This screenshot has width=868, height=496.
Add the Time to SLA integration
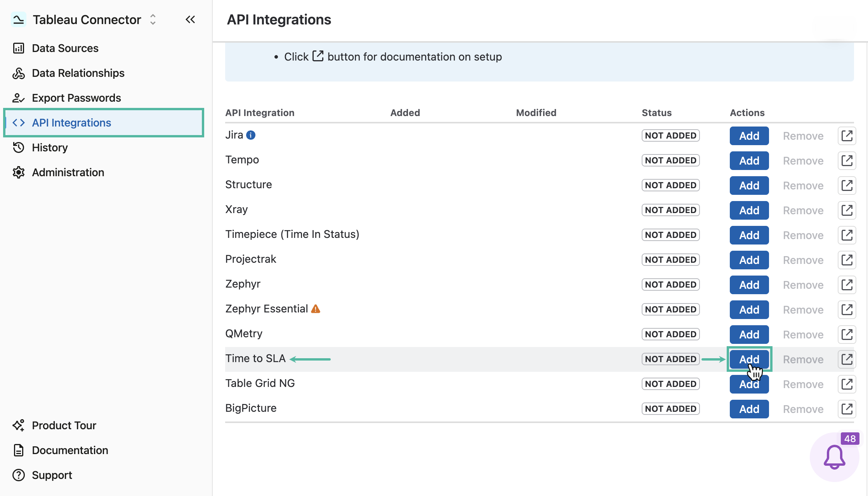(x=749, y=359)
